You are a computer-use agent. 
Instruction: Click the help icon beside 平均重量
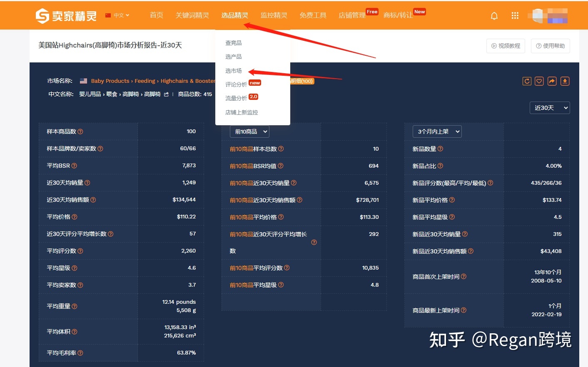[x=75, y=306]
